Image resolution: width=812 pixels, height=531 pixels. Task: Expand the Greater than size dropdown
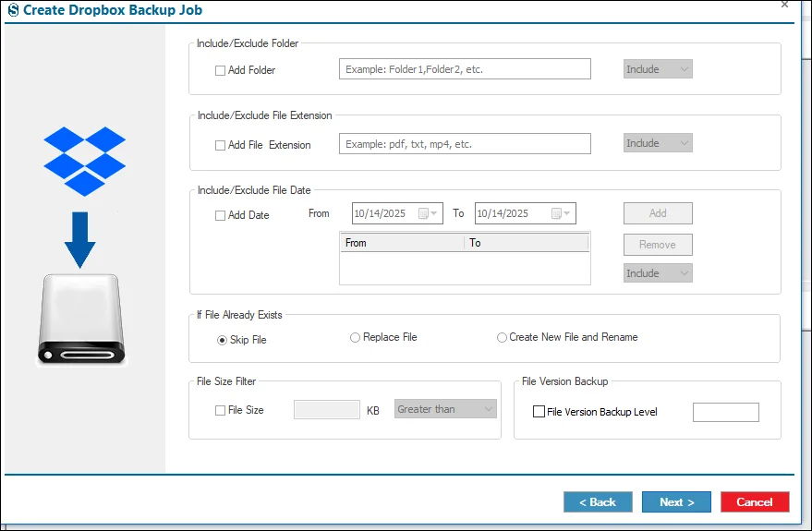tap(445, 409)
